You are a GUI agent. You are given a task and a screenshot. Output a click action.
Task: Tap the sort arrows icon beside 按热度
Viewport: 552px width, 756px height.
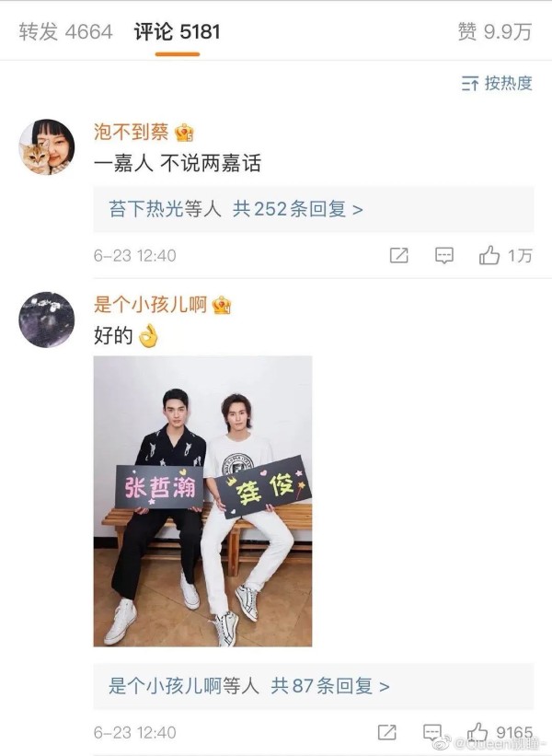469,84
